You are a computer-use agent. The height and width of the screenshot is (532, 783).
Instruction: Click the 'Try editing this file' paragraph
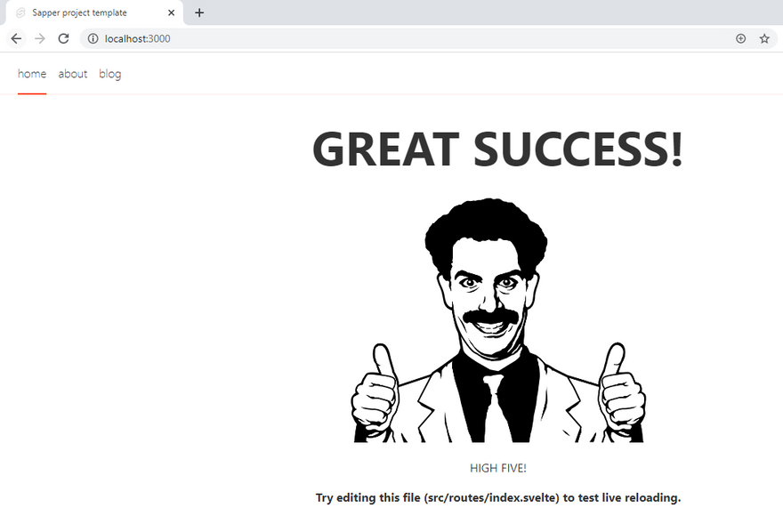pyautogui.click(x=497, y=497)
